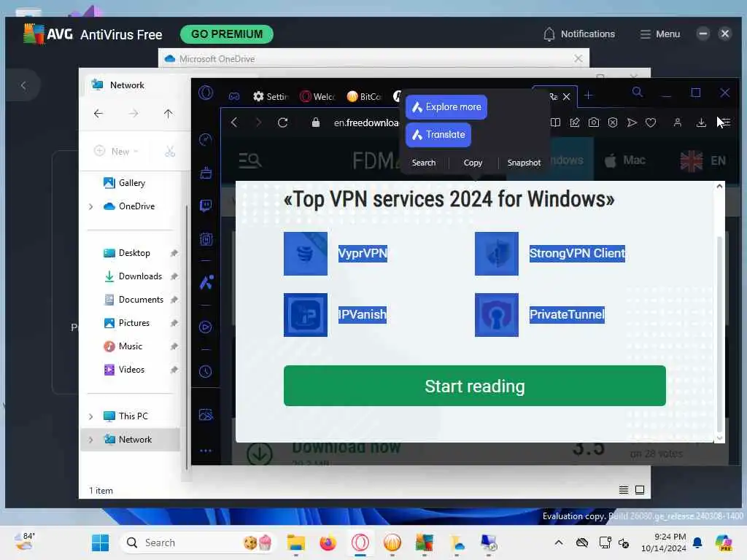
Task: Open the Opera downloads icon
Action: coord(701,122)
